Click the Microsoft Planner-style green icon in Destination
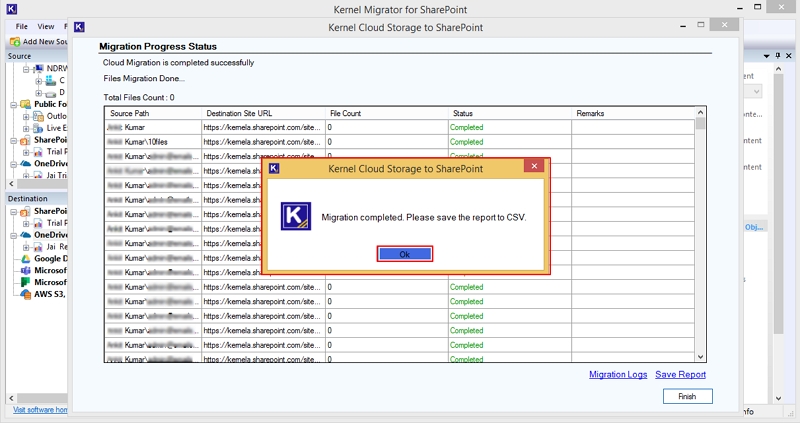 click(26, 282)
